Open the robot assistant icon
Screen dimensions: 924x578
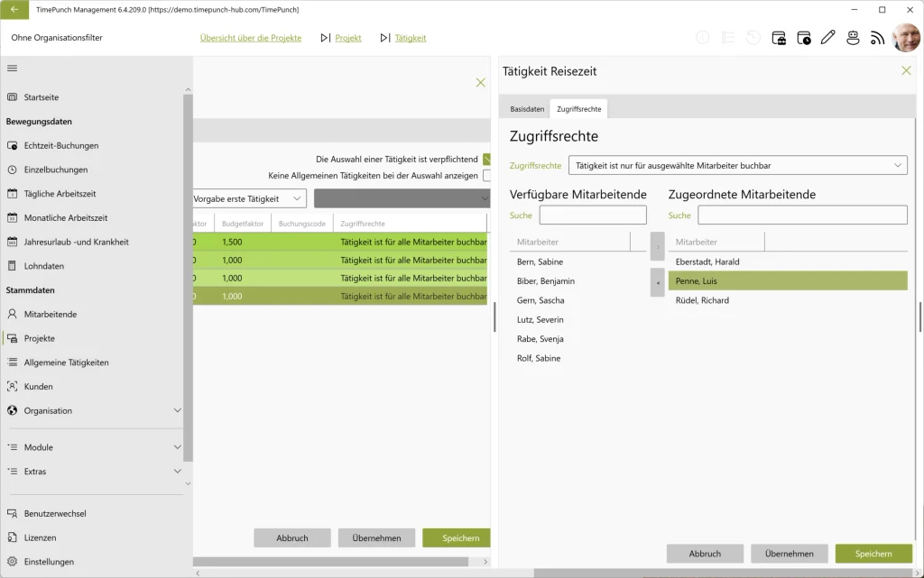point(853,38)
